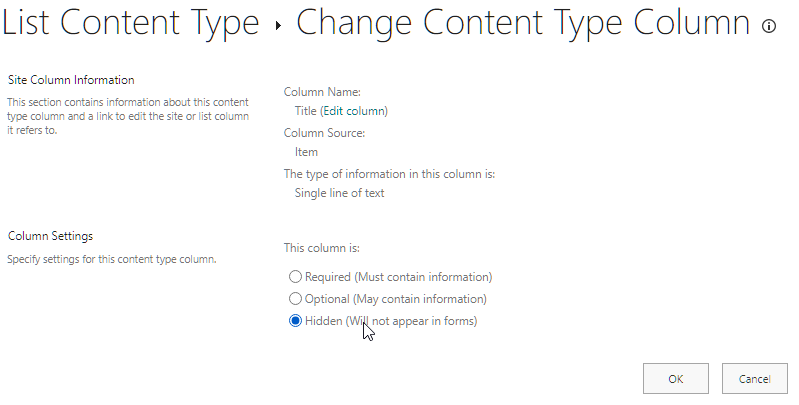This screenshot has width=799, height=405.
Task: Click the 'Column Source:' label
Action: tap(325, 133)
